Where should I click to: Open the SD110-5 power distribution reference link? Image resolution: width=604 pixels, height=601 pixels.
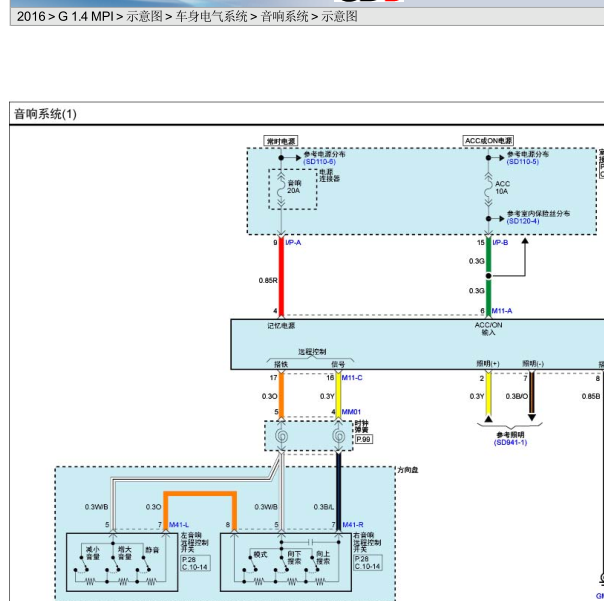pos(523,162)
